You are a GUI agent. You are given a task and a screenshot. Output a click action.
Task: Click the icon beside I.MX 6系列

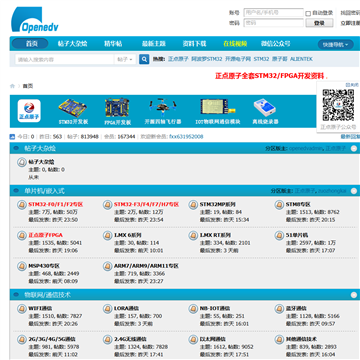[x=108, y=235]
